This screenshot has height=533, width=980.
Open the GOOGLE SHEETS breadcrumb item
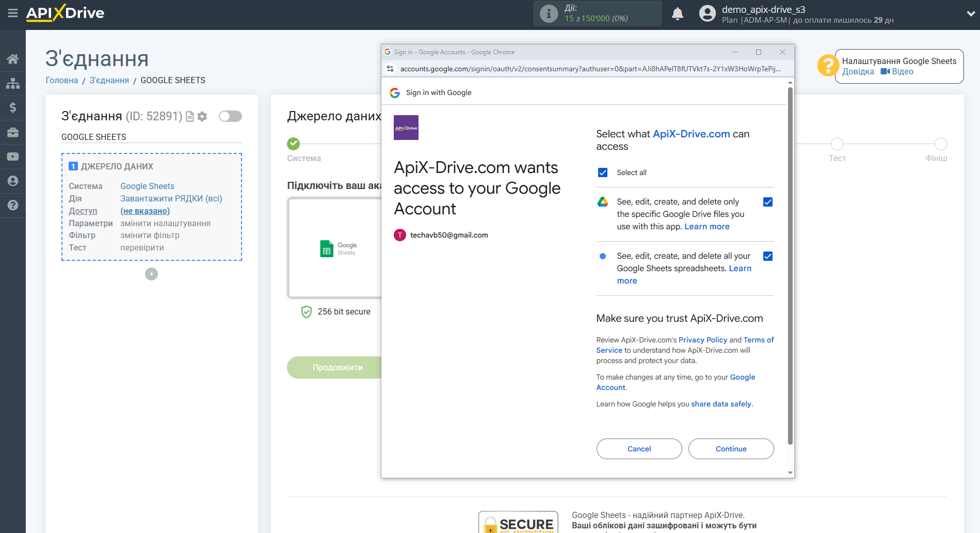point(173,80)
